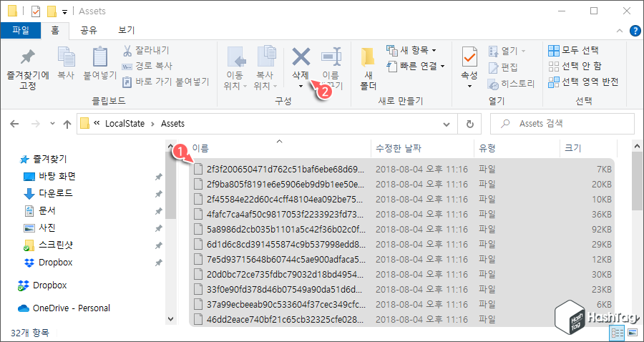Collapse the ribbon with the chevron

(620, 31)
